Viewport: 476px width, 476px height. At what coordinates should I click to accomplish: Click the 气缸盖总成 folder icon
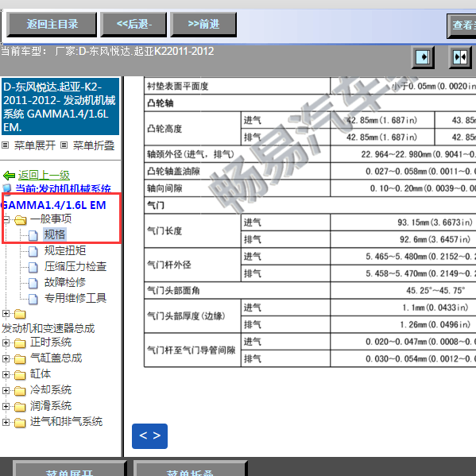tap(20, 359)
